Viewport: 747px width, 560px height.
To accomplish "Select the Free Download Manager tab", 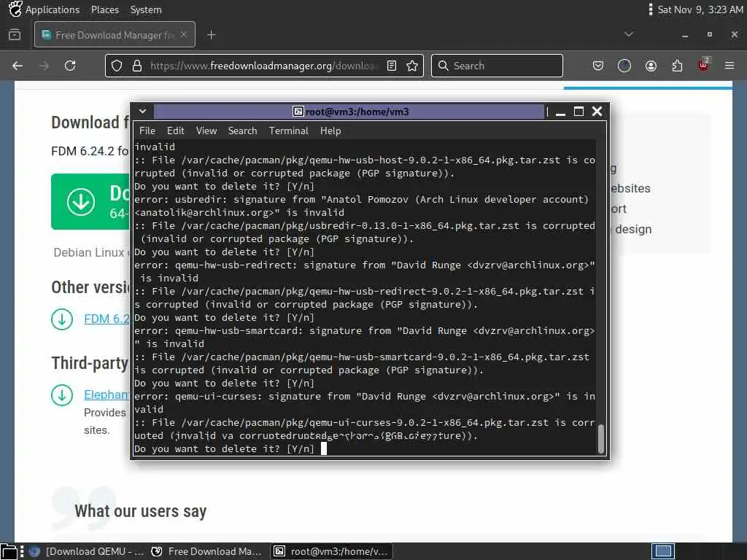I will [115, 35].
